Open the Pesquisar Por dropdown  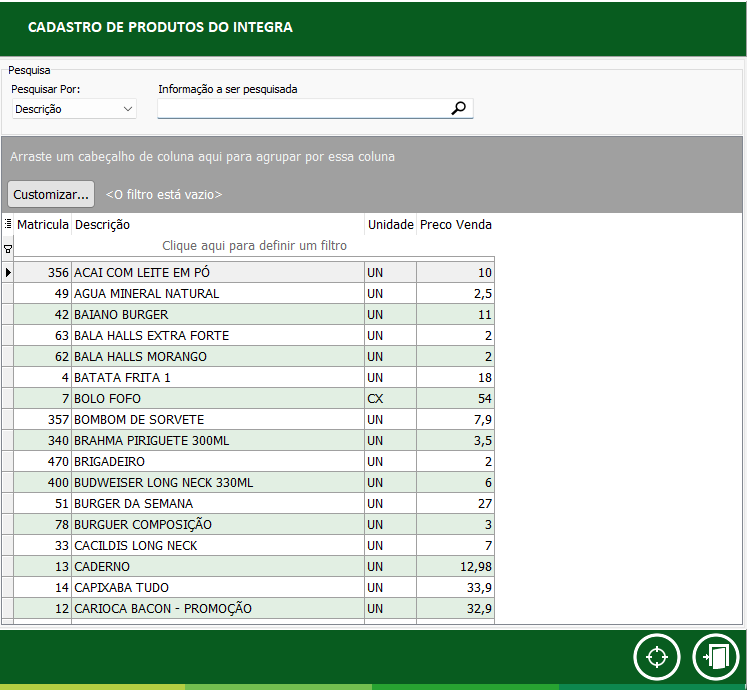74,109
